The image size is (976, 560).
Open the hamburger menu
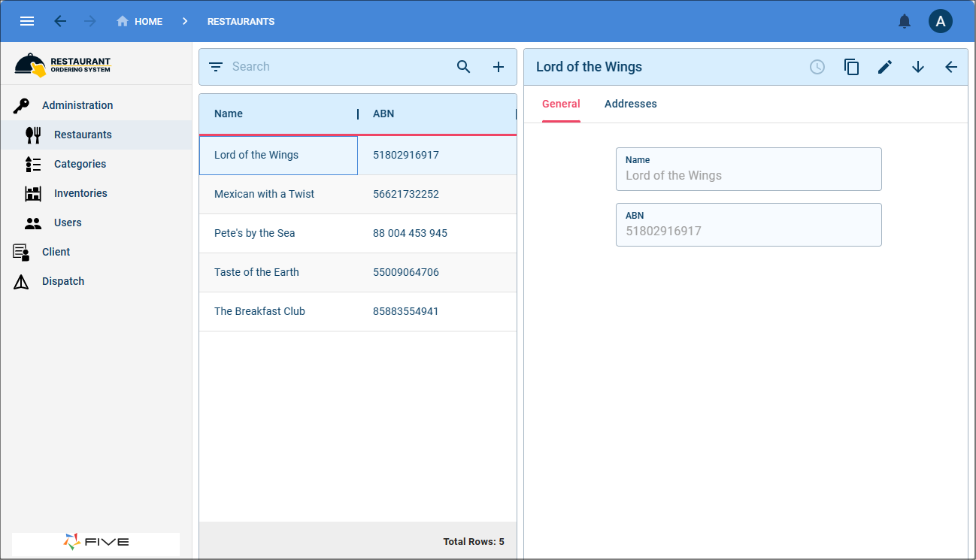27,21
